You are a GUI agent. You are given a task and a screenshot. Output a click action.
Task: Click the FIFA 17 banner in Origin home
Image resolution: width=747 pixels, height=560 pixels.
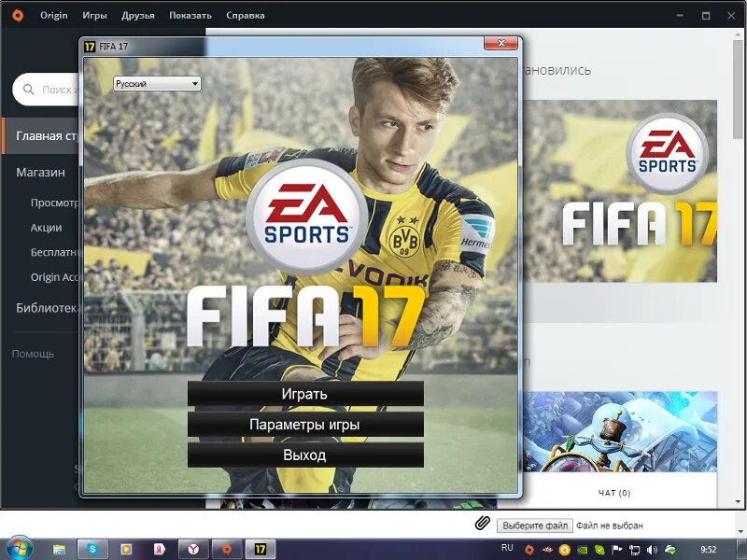pos(620,191)
